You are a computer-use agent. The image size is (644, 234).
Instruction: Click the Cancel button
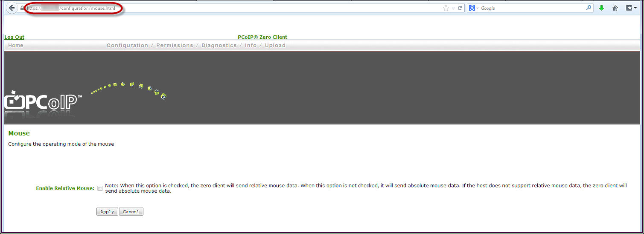131,212
